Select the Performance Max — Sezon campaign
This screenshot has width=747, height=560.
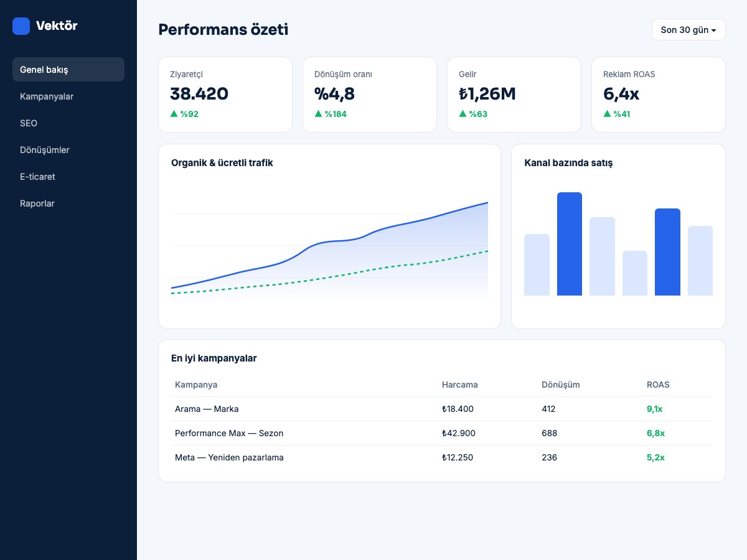[x=442, y=433]
